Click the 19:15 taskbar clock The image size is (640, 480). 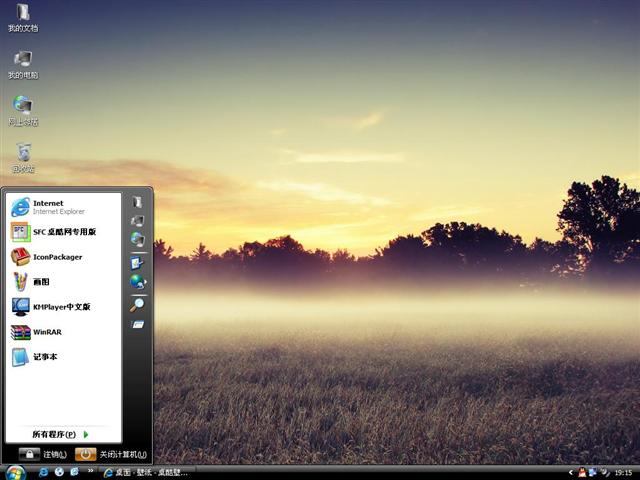click(623, 473)
